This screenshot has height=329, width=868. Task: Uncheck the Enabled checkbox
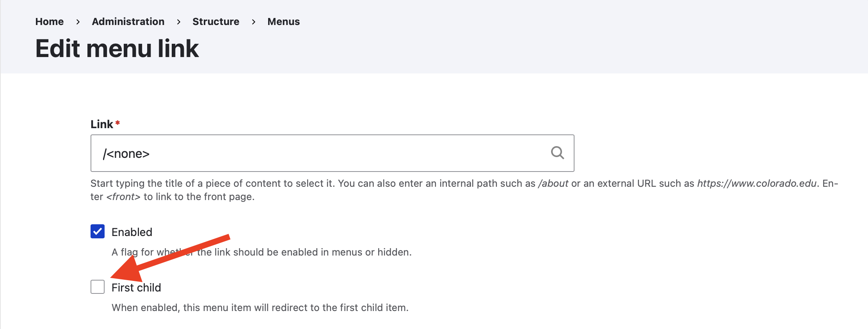click(98, 231)
